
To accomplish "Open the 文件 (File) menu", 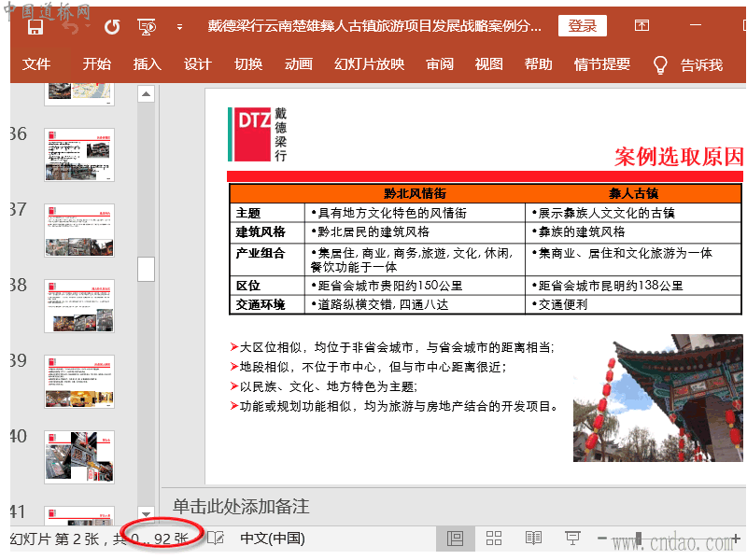I will point(36,64).
